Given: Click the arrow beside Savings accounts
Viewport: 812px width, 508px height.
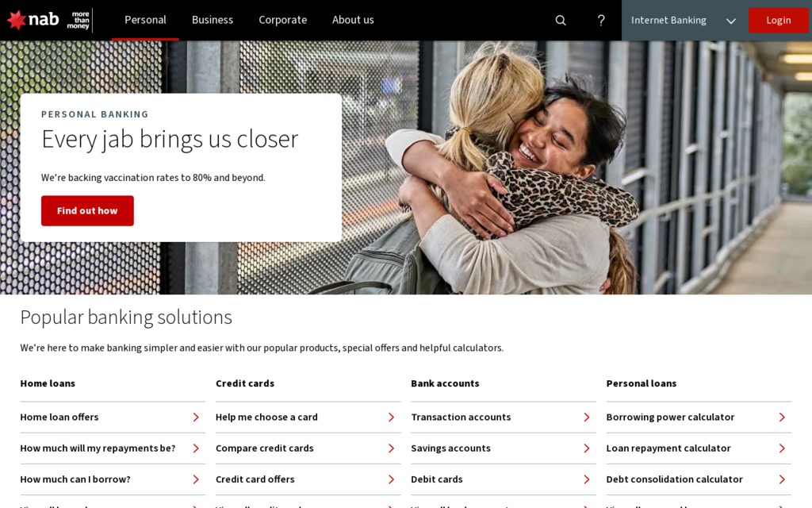Looking at the screenshot, I should (587, 448).
